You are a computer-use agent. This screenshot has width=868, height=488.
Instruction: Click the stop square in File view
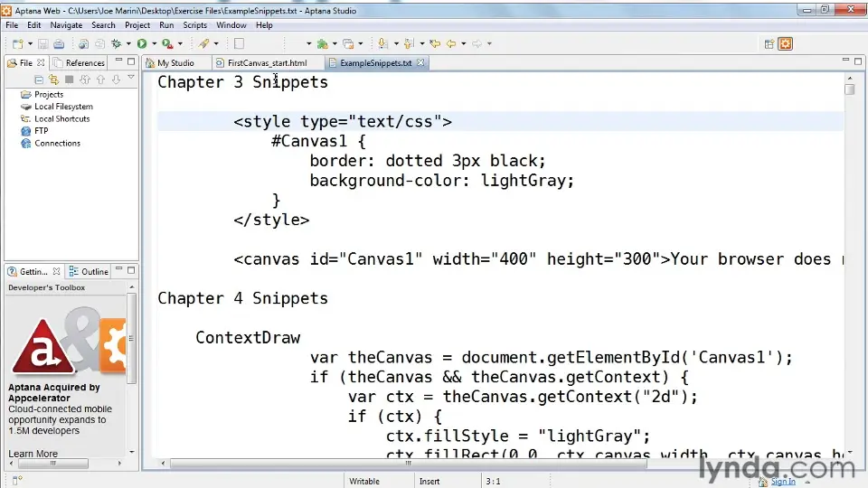click(x=70, y=80)
